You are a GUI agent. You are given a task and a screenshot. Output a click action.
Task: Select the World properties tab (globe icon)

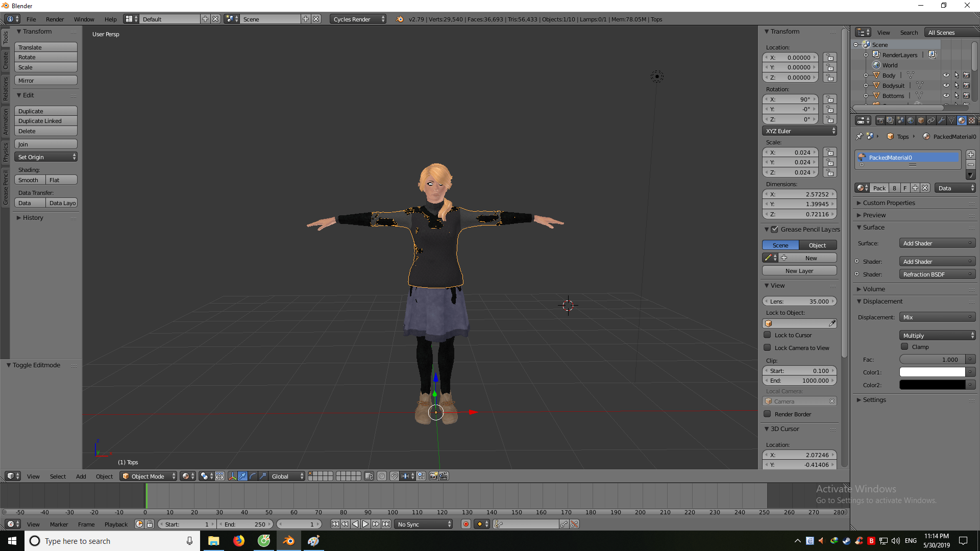click(911, 120)
